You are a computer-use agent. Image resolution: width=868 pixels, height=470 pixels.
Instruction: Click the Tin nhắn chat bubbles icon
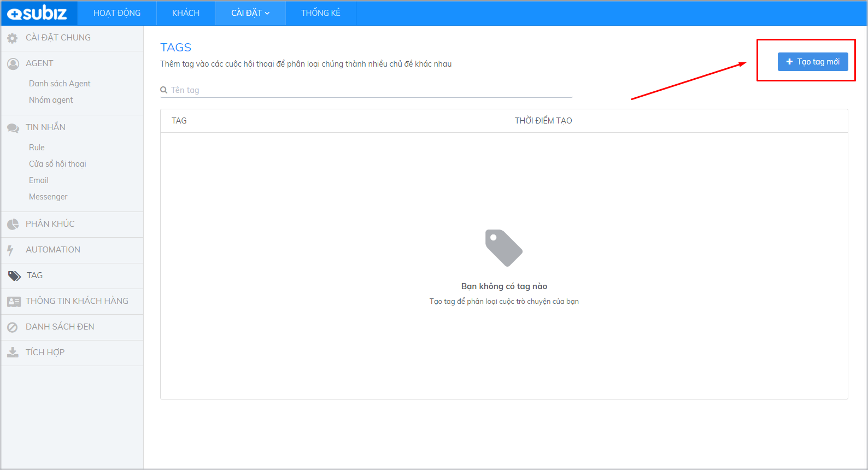pos(13,128)
